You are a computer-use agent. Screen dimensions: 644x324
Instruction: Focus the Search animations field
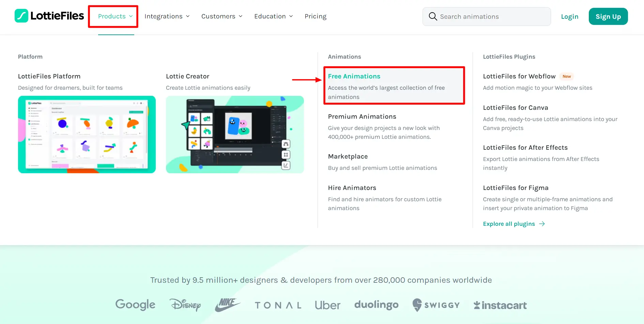pos(487,16)
